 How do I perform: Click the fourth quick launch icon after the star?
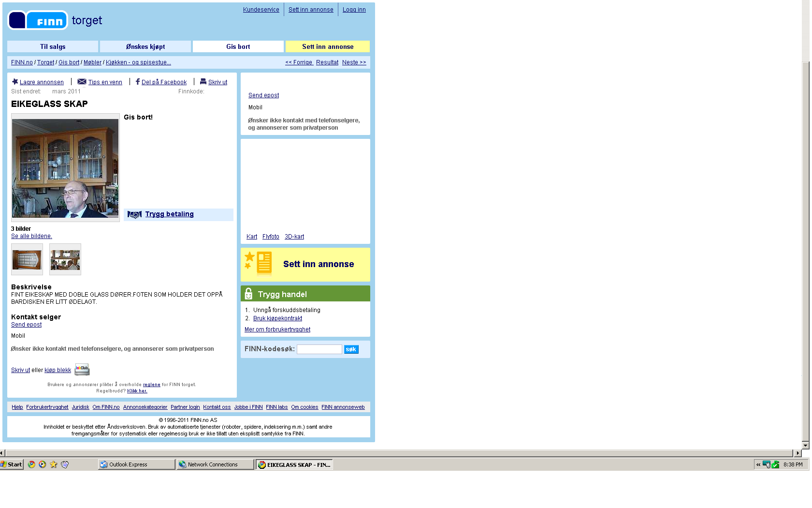[65, 464]
